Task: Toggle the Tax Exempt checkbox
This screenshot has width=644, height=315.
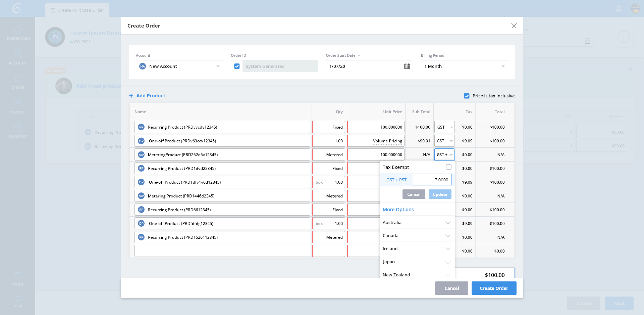Action: click(448, 167)
